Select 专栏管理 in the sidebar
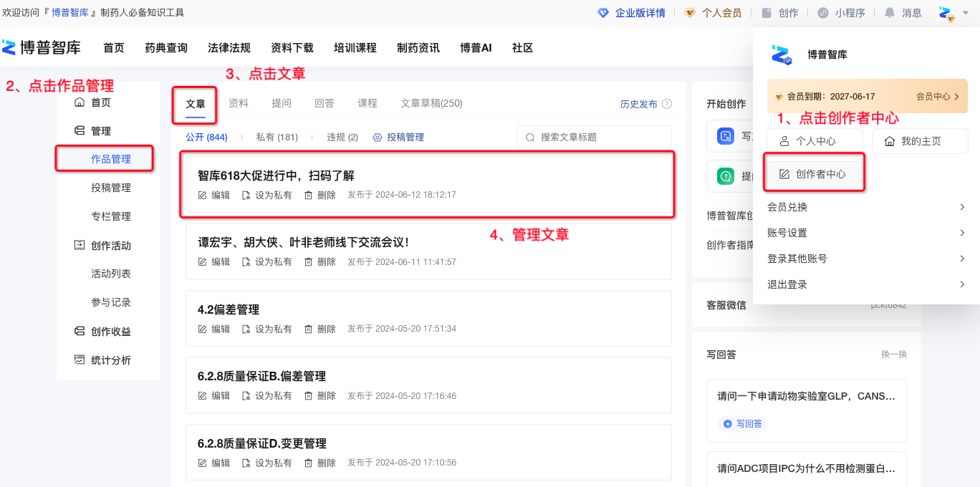The height and width of the screenshot is (487, 980). (x=111, y=216)
